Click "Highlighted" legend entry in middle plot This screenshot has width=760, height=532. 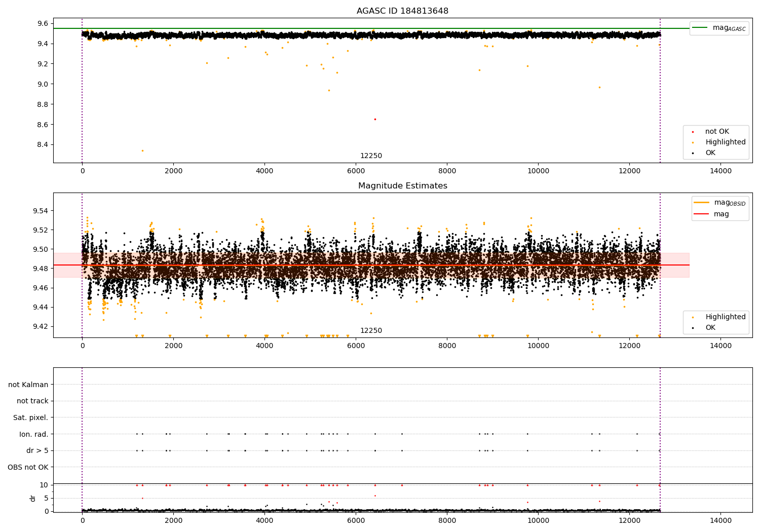click(725, 317)
